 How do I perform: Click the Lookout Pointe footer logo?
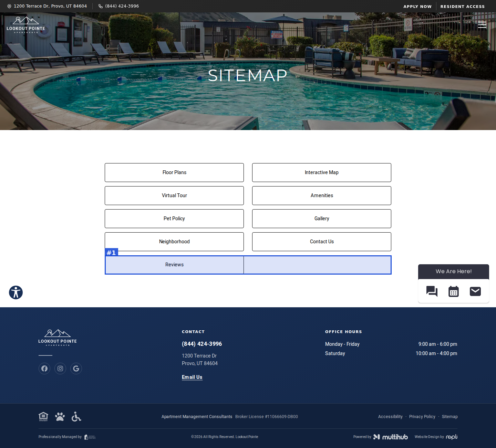(x=58, y=338)
